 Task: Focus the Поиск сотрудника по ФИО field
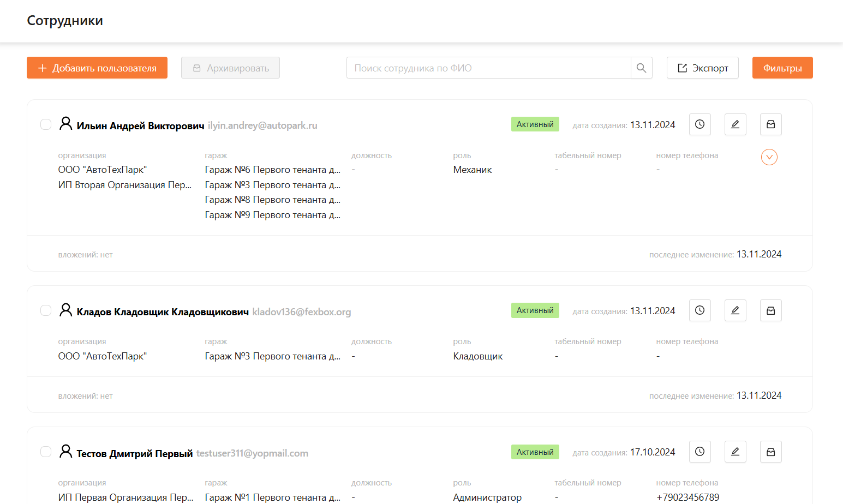click(488, 68)
